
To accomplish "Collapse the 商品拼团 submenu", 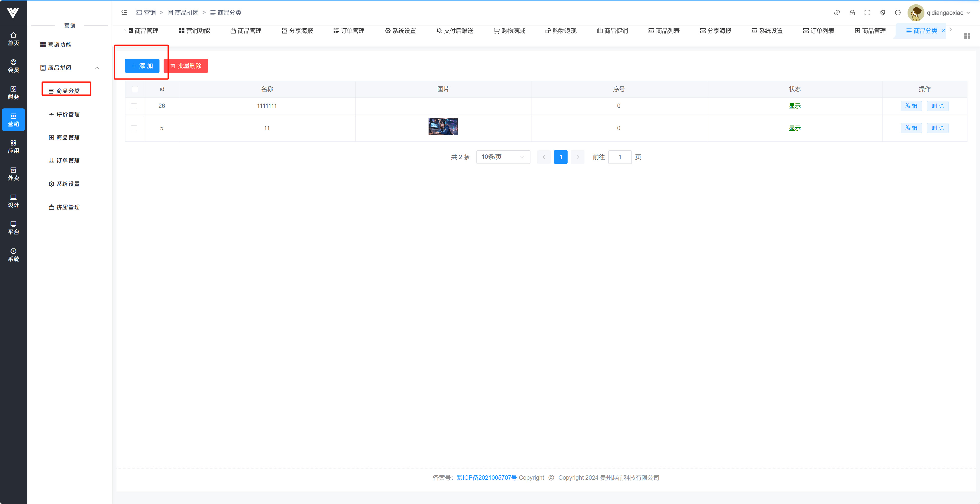I will coord(97,68).
